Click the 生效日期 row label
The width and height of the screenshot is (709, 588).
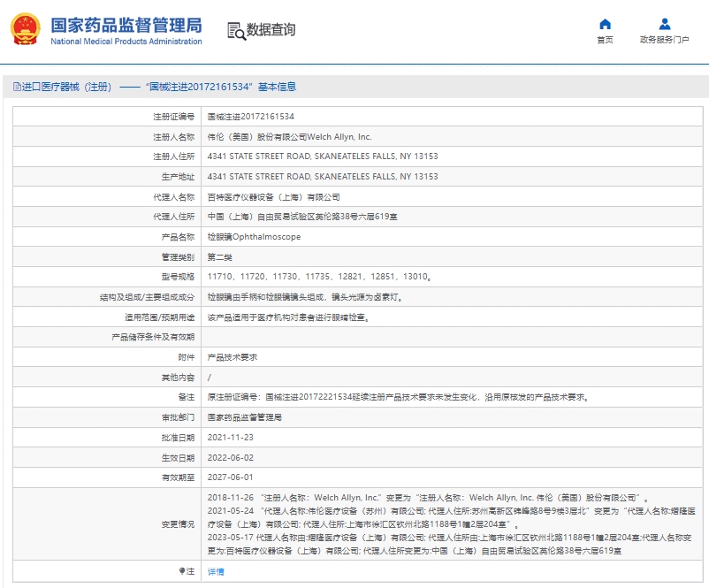pos(178,458)
